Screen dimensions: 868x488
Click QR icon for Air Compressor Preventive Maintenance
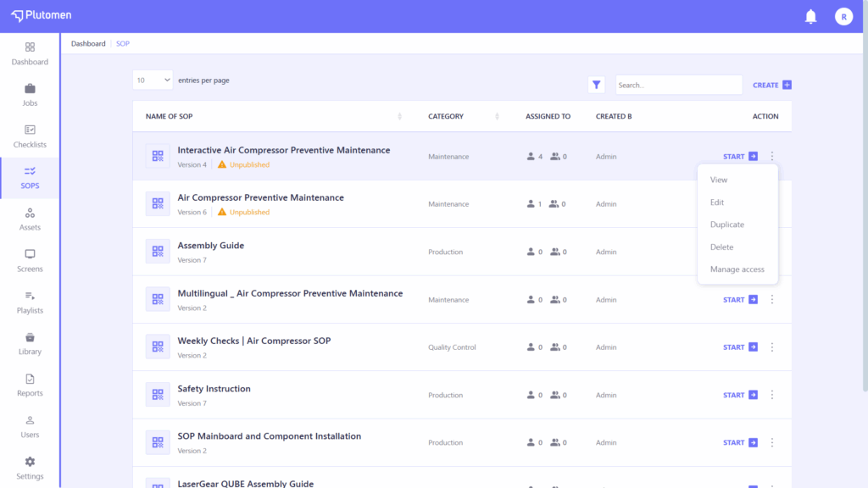(158, 203)
